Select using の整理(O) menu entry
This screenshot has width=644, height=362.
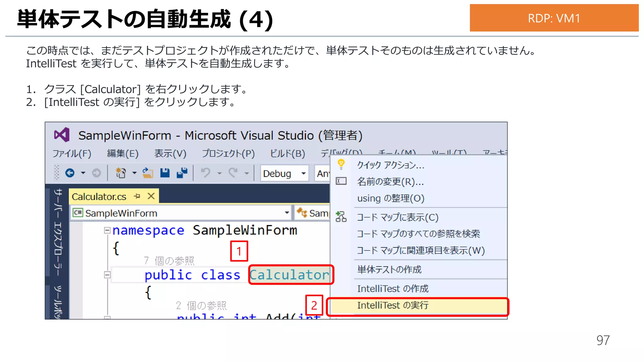[419, 198]
